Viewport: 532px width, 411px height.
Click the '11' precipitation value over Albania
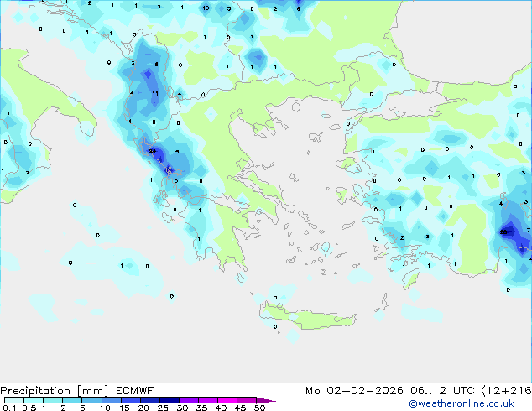(x=155, y=93)
